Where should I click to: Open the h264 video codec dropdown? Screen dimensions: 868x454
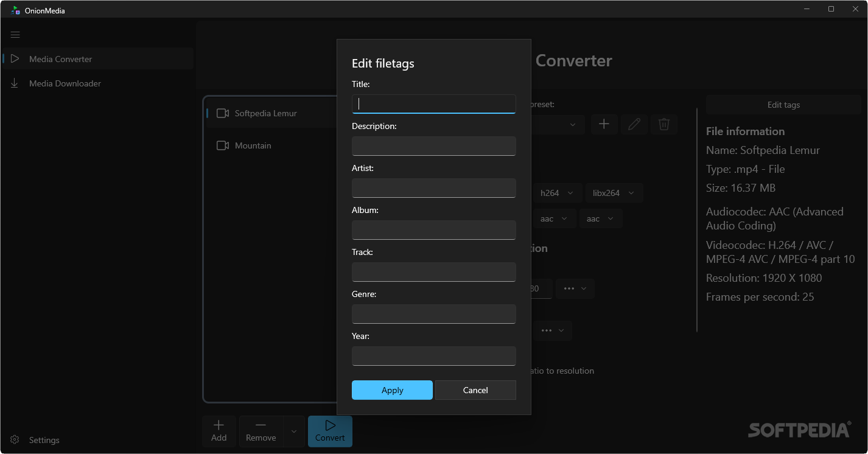[557, 193]
